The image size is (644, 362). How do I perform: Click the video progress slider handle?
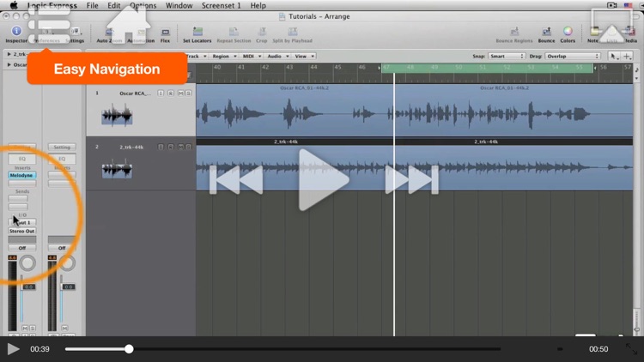(x=129, y=349)
